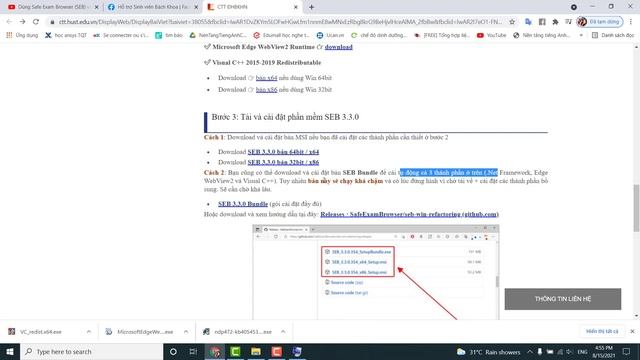Click the address bar URL field
Image resolution: width=640 pixels, height=360 pixels.
[280, 22]
